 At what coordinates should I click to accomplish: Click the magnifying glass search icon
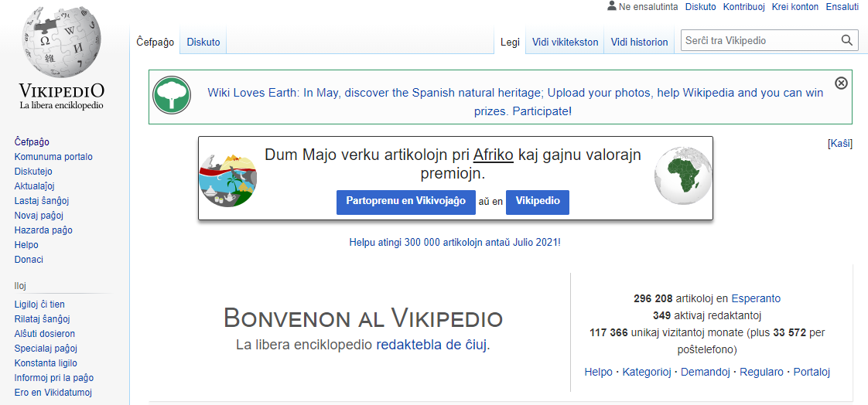coord(847,41)
